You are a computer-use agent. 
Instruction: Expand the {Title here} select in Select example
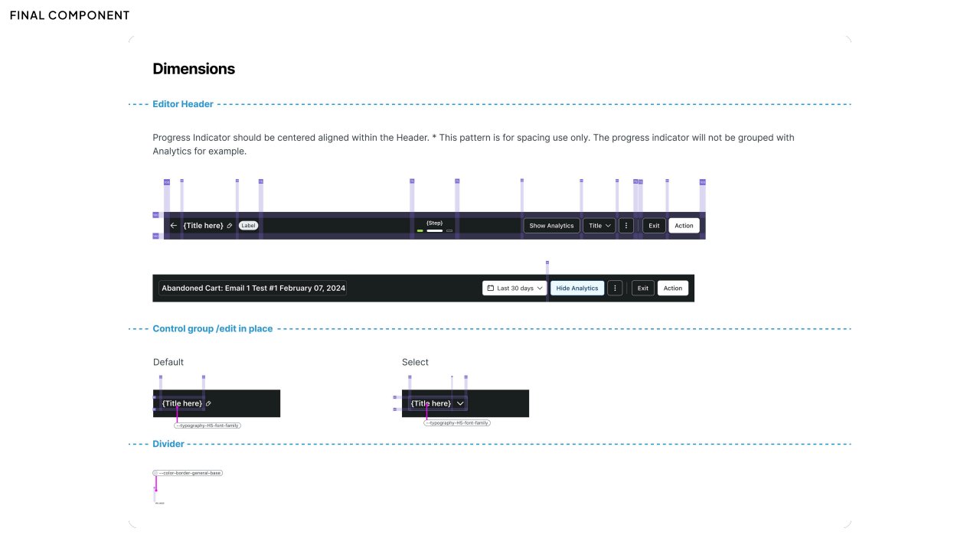(x=437, y=403)
